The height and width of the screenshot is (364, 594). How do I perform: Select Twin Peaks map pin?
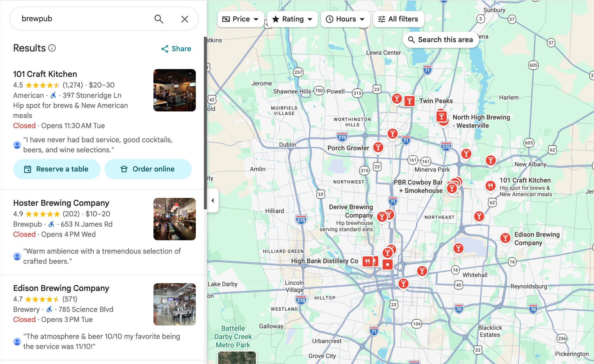[x=409, y=101]
